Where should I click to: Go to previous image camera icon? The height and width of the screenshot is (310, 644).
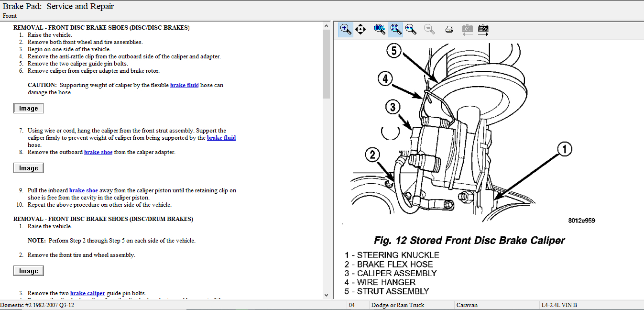click(467, 29)
